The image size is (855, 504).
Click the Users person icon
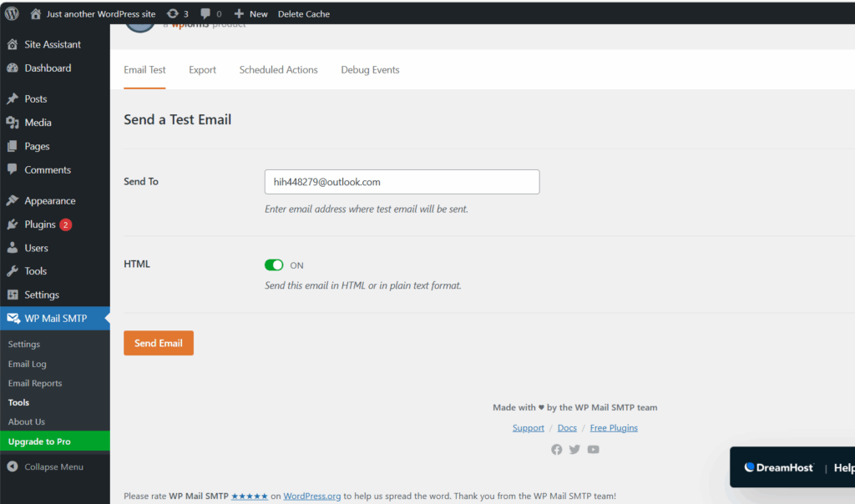pyautogui.click(x=13, y=248)
